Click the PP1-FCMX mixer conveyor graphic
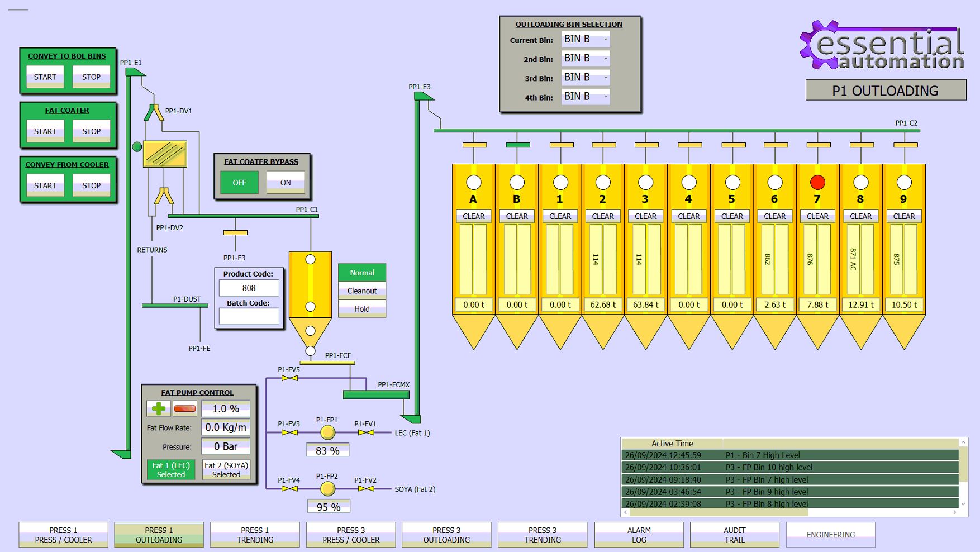The height and width of the screenshot is (552, 980). tap(376, 394)
